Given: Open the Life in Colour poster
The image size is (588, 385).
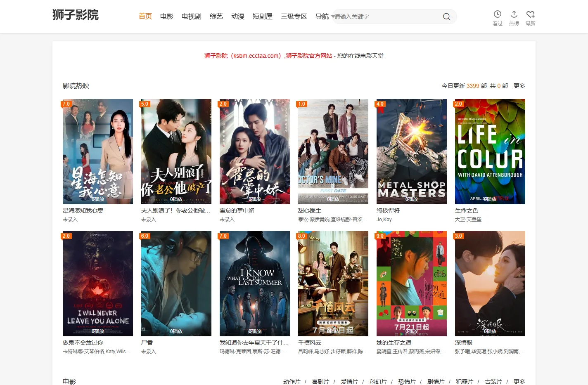Looking at the screenshot, I should (x=490, y=151).
